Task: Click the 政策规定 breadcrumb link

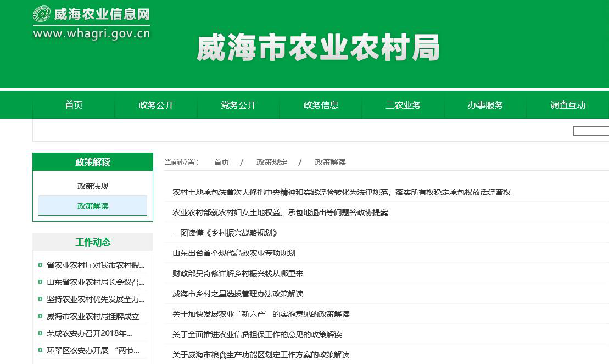Action: [x=272, y=162]
